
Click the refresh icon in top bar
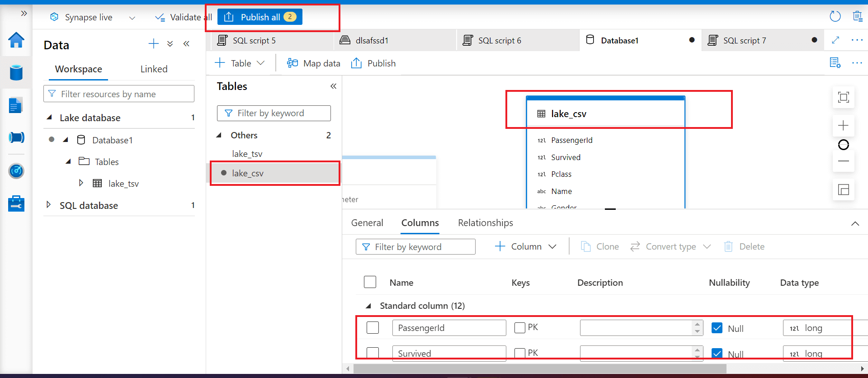point(835,17)
